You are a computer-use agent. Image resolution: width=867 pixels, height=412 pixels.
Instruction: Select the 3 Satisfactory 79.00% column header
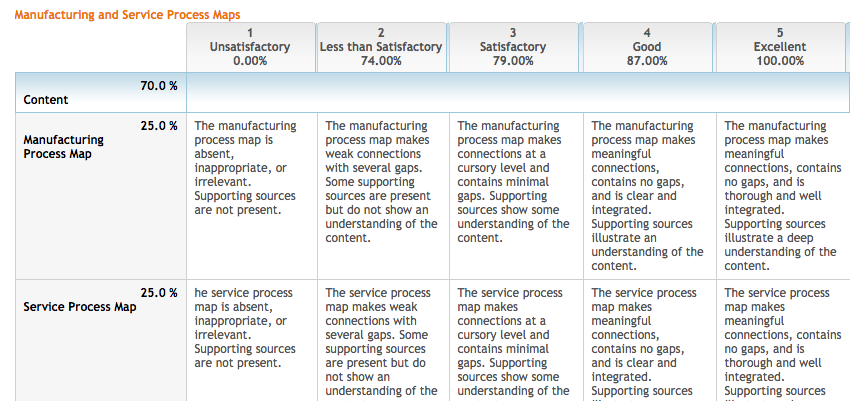click(513, 48)
